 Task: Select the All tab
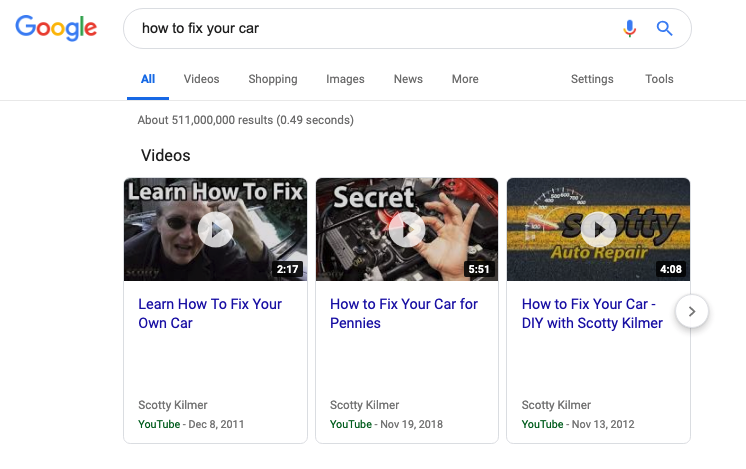(148, 79)
